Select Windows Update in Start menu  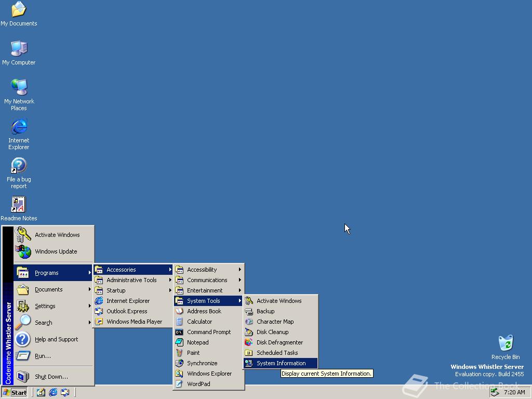(54, 251)
